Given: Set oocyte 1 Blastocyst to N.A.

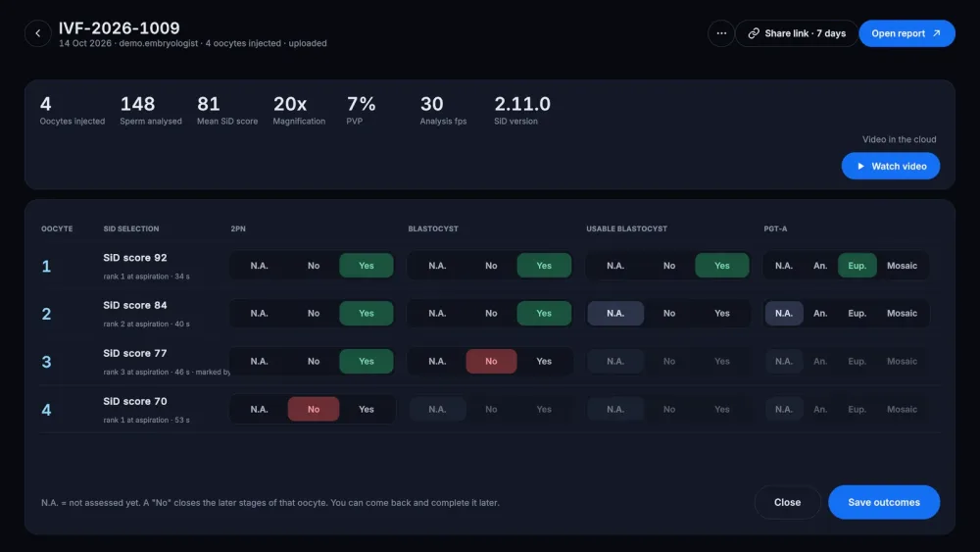Looking at the screenshot, I should click(437, 266).
